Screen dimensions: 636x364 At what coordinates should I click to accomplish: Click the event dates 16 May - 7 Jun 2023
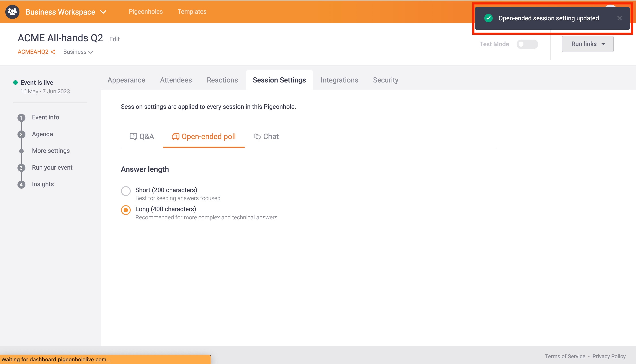pyautogui.click(x=45, y=91)
